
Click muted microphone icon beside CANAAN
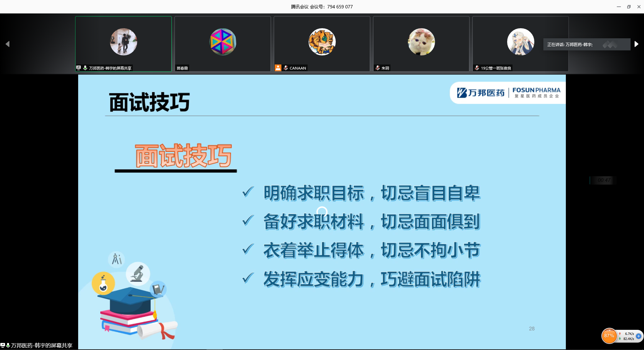(286, 68)
